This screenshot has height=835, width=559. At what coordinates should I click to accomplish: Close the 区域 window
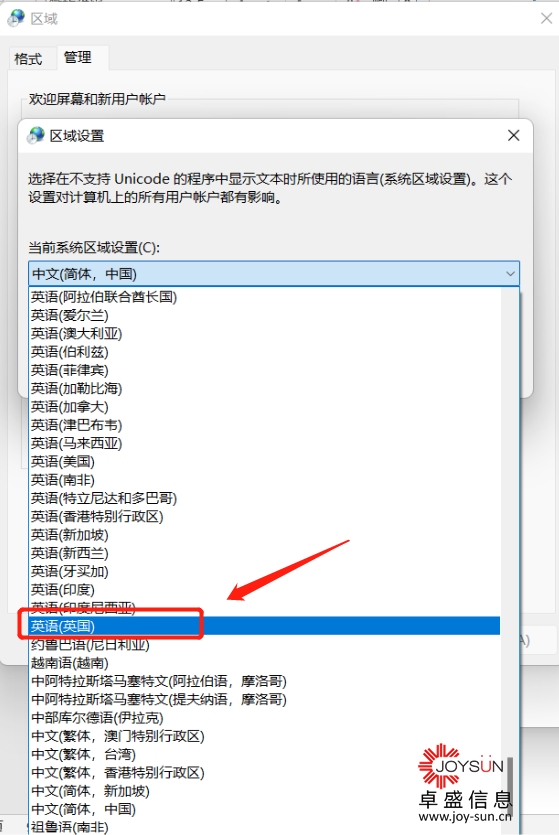coord(546,18)
